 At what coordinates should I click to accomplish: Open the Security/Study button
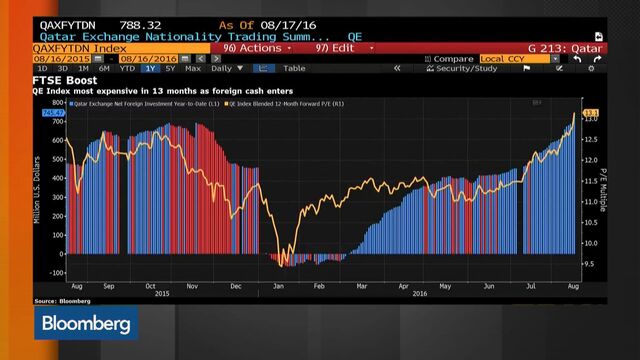[462, 69]
